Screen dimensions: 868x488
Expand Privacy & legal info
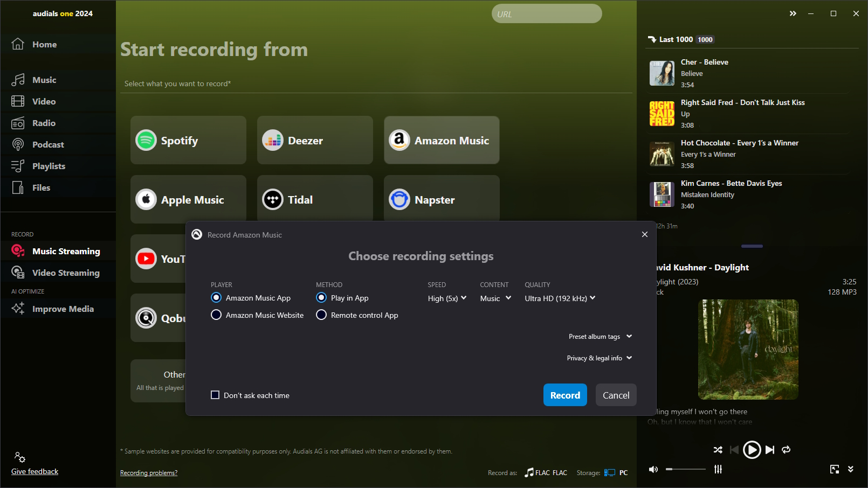click(x=599, y=358)
